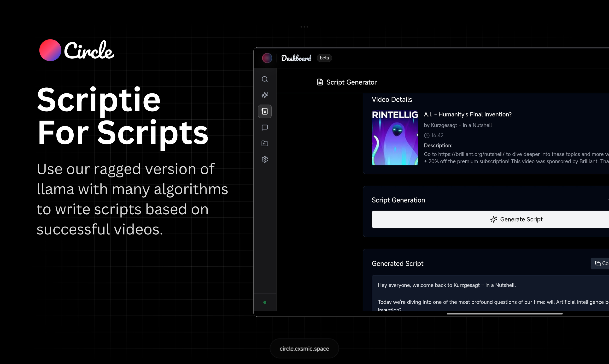The height and width of the screenshot is (364, 609).
Task: Select the highlighted script generator sidebar icon
Action: click(x=264, y=111)
